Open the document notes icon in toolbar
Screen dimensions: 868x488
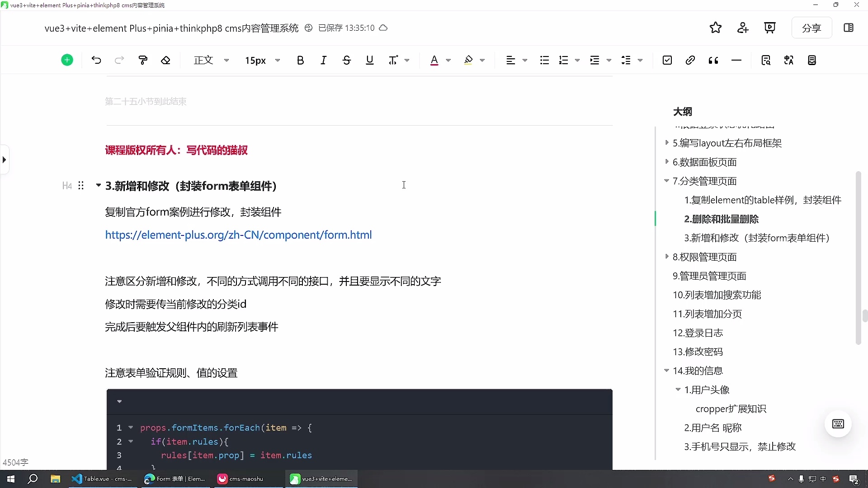pyautogui.click(x=812, y=60)
